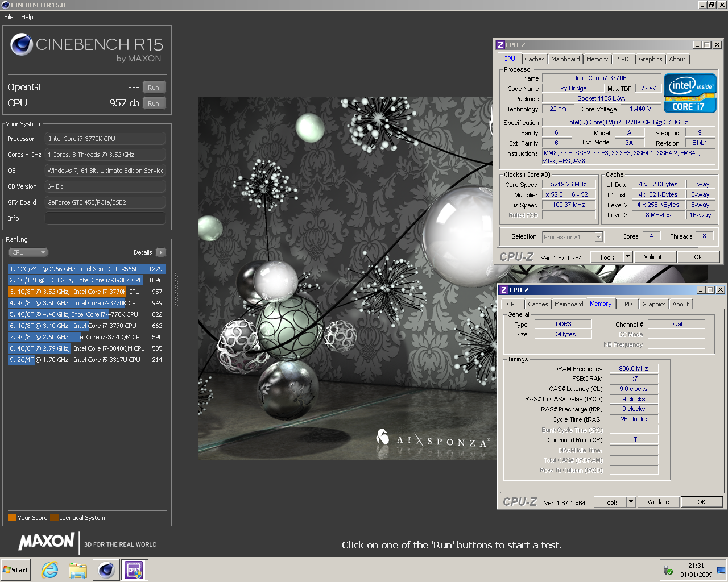Open Windows Explorer folder in taskbar
This screenshot has width=728, height=582.
[x=78, y=569]
